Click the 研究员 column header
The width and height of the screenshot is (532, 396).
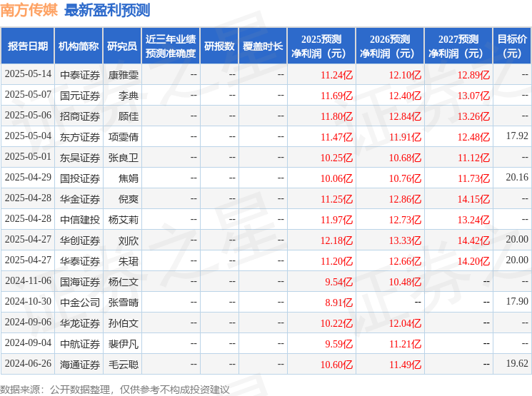(122, 46)
